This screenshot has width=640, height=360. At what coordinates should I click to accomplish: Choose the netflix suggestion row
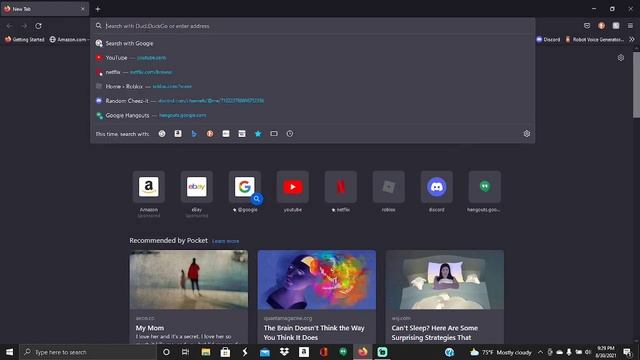coord(313,72)
